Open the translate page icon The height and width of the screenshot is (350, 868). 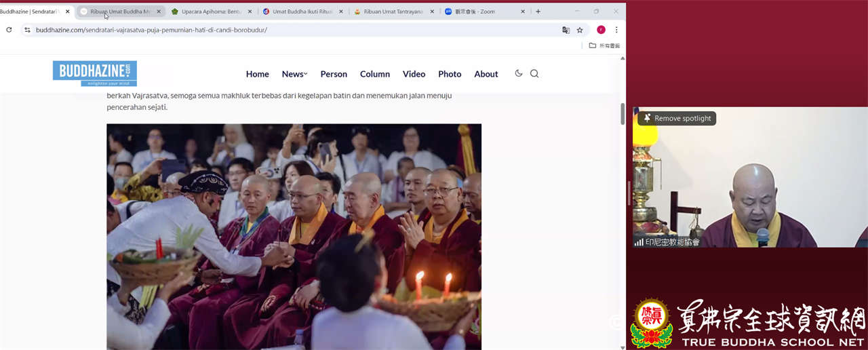[x=566, y=30]
